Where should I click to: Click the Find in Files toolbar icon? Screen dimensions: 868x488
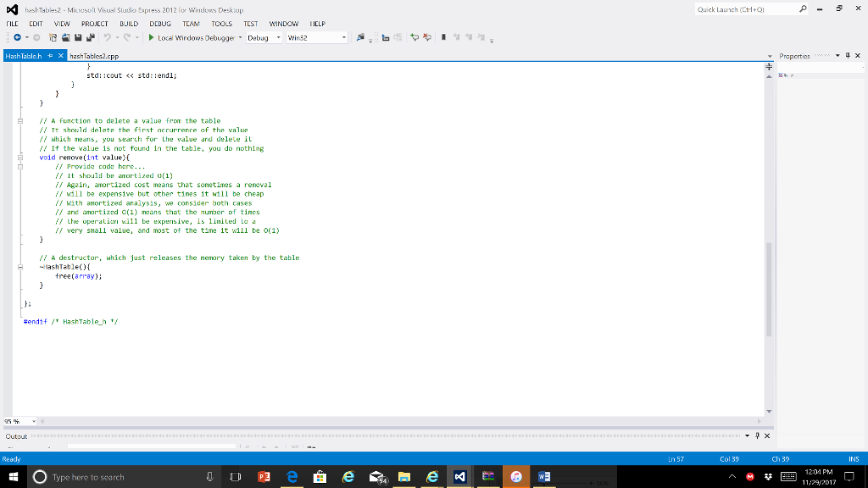pos(360,37)
